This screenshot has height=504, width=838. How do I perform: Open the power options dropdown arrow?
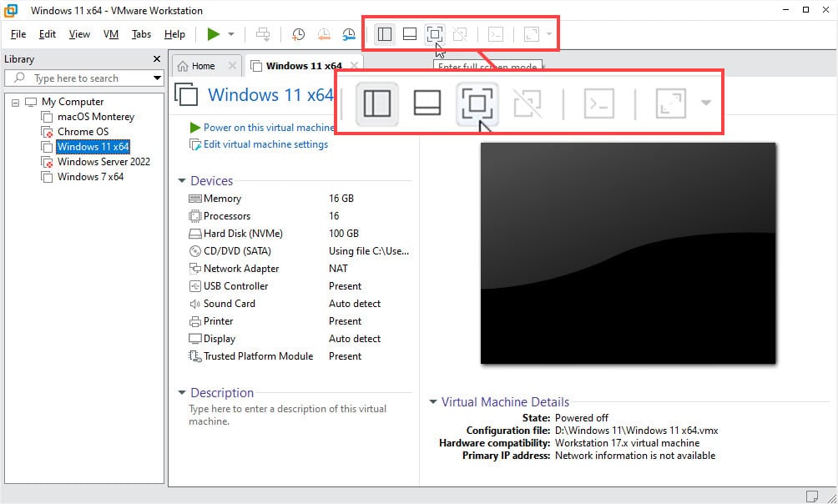[231, 34]
